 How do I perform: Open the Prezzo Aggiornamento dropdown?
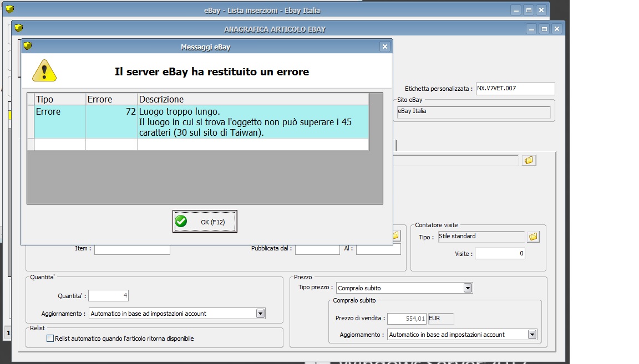tap(532, 335)
